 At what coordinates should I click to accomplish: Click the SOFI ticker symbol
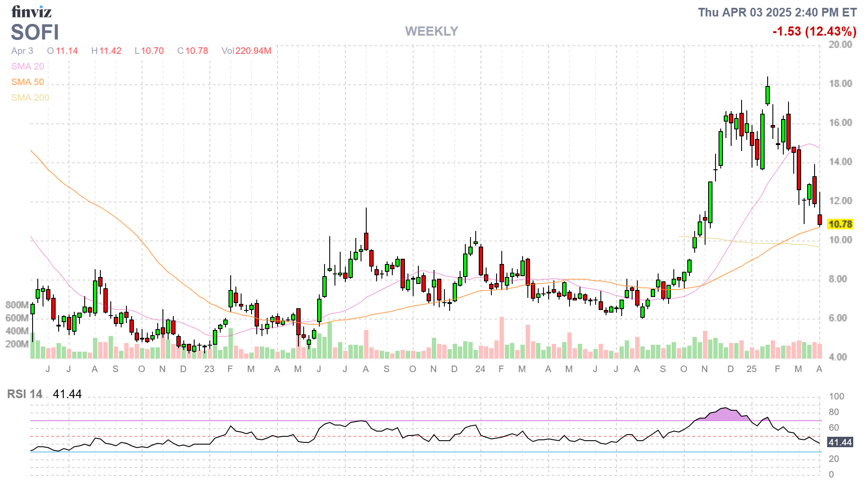coord(35,33)
